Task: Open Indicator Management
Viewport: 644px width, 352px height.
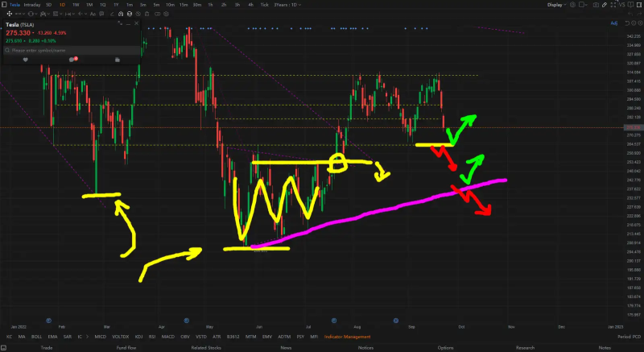Action: click(x=347, y=337)
